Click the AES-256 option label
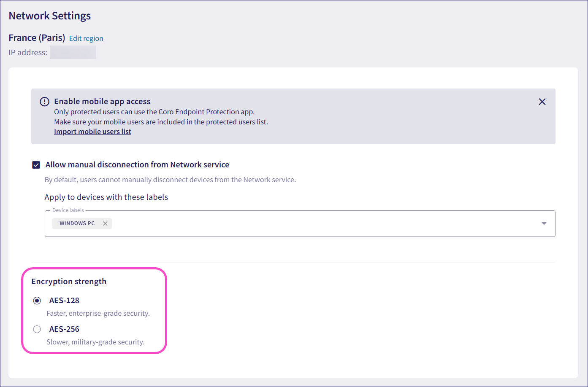The width and height of the screenshot is (588, 387). (x=64, y=329)
